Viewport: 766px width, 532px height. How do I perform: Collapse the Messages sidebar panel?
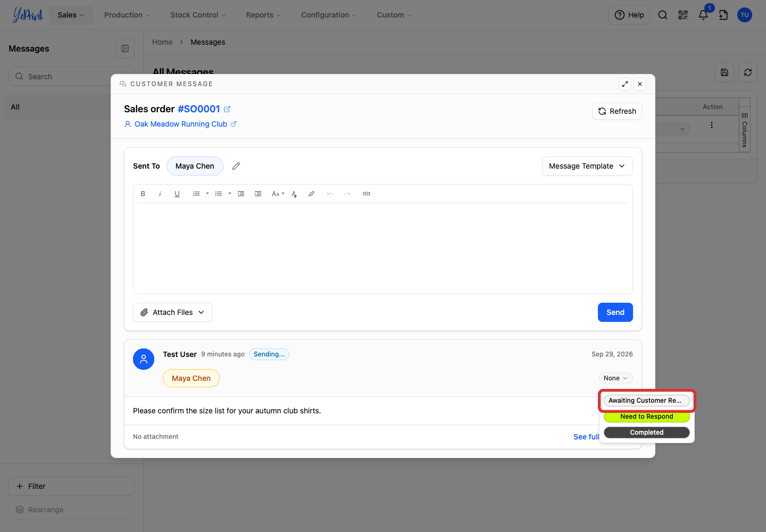125,48
